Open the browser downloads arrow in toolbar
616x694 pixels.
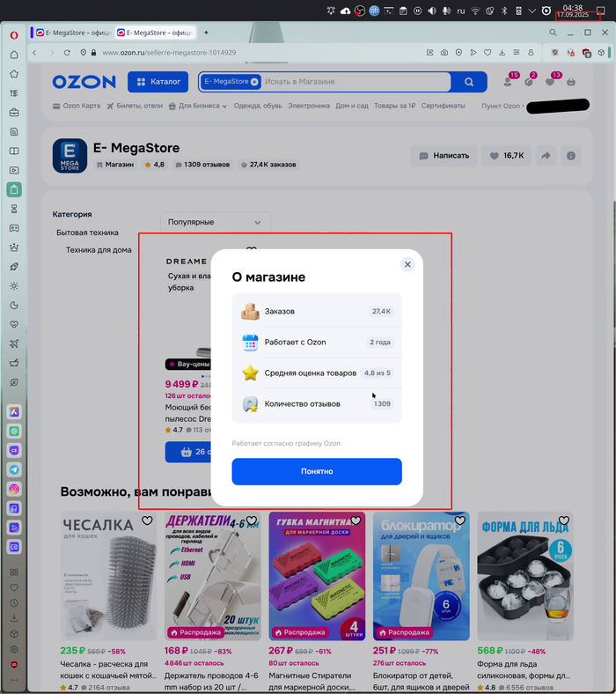pyautogui.click(x=502, y=53)
